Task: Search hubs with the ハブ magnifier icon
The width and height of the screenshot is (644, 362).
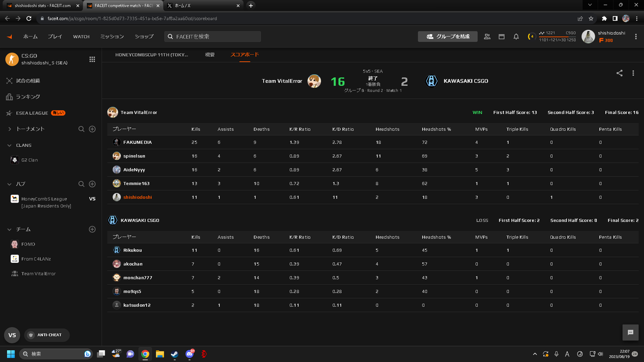Action: (82, 184)
